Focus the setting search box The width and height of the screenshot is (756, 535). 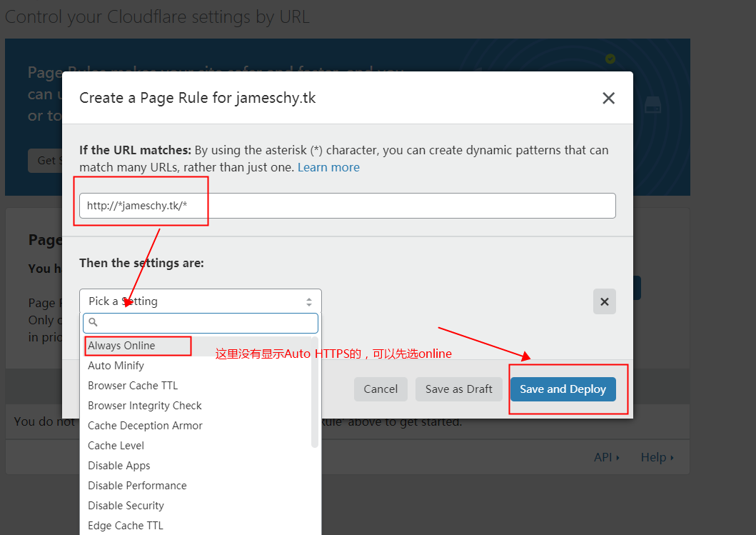point(200,323)
